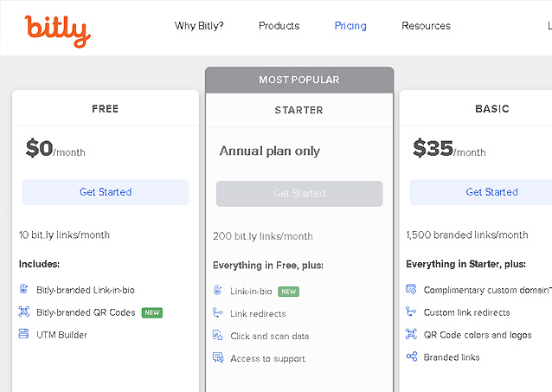552x392 pixels.
Task: Click the Complimentary custom domain icon
Action: click(411, 289)
